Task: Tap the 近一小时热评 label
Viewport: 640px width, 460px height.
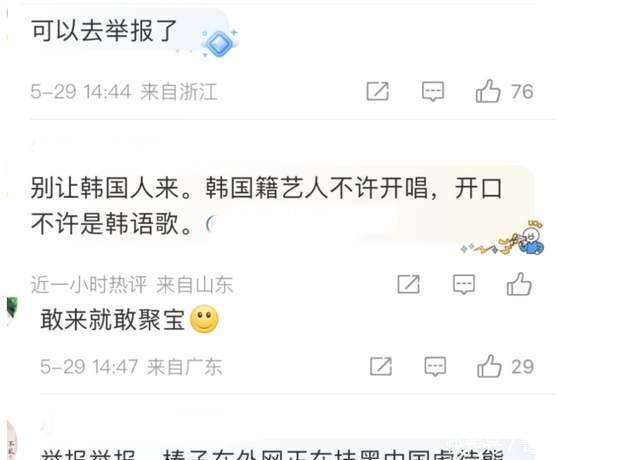Action: (89, 284)
